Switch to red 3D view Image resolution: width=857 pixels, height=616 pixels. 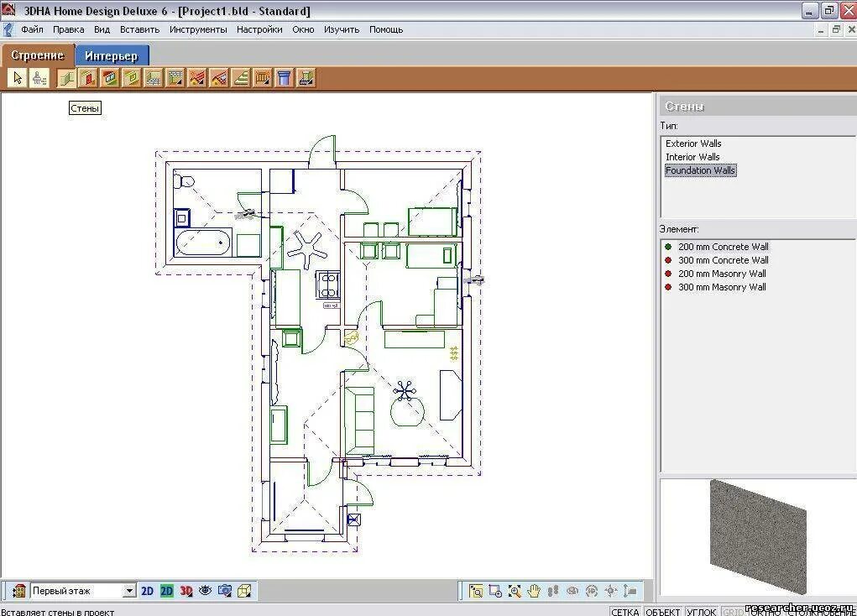click(186, 591)
